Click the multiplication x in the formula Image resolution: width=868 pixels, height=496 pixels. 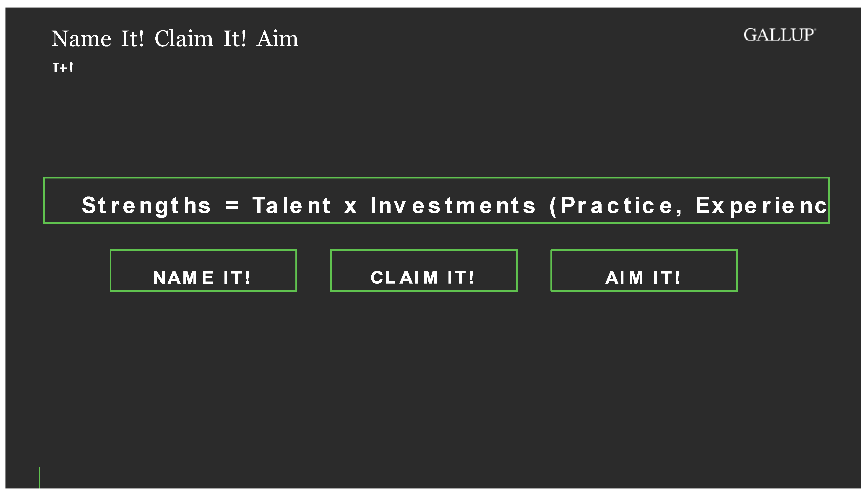tap(350, 206)
